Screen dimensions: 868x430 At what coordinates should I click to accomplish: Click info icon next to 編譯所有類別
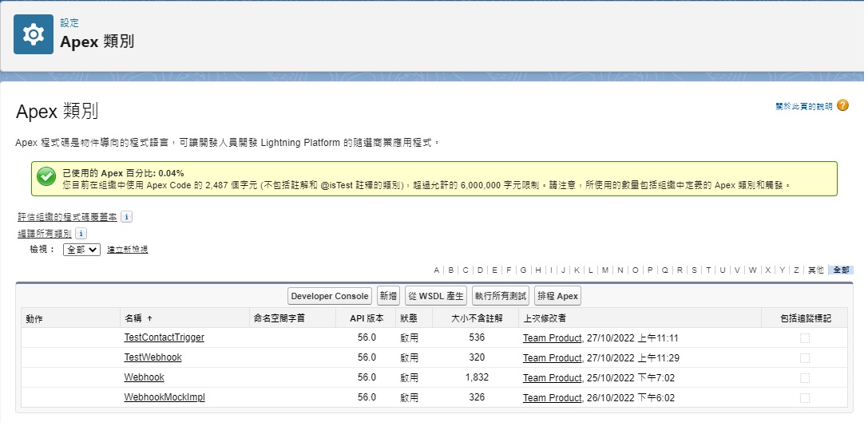[x=81, y=234]
